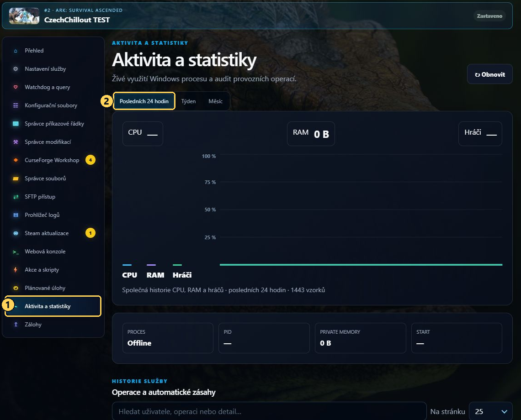Click the gear icon for Nastavení služby

16,69
